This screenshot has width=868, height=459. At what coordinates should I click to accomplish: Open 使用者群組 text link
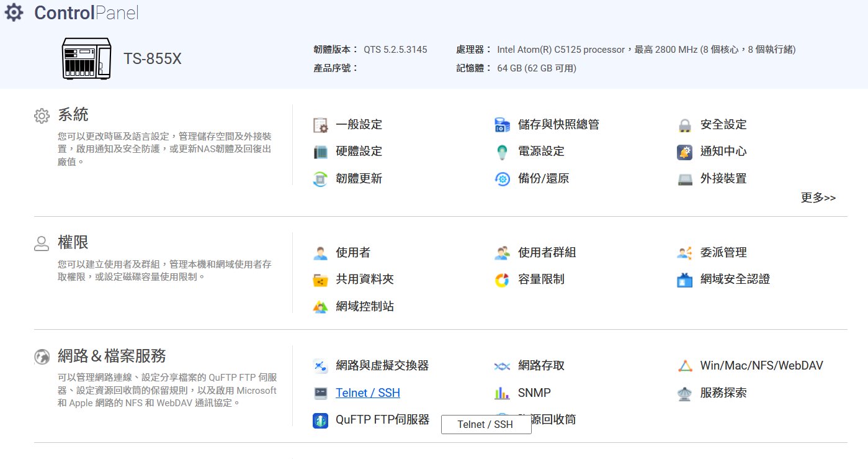click(547, 253)
